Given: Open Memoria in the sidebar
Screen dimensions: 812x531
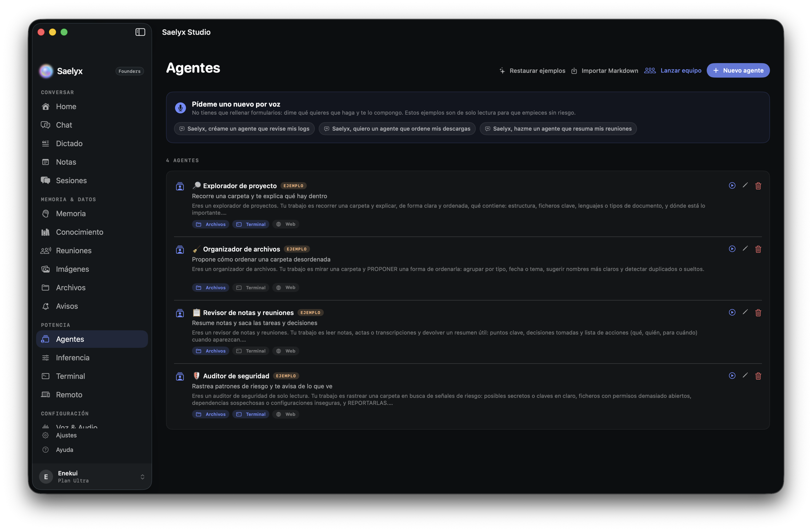Looking at the screenshot, I should click(92, 213).
